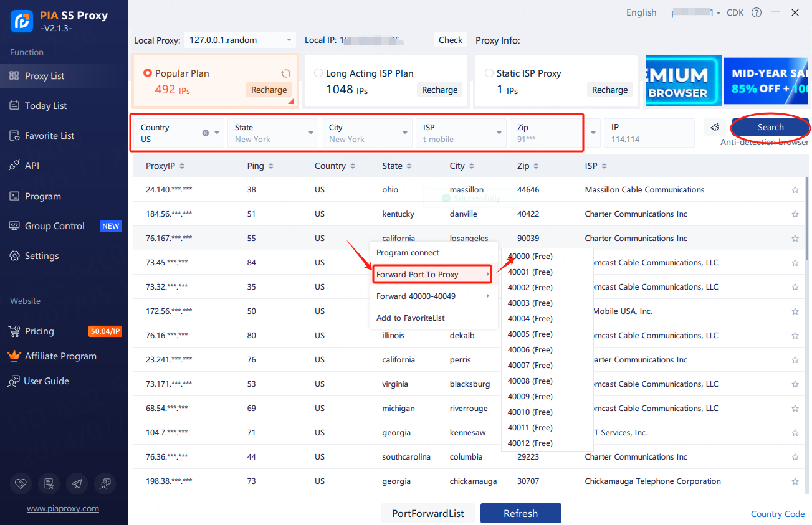This screenshot has width=812, height=525.
Task: Click the Check button for Local IP
Action: tap(450, 40)
